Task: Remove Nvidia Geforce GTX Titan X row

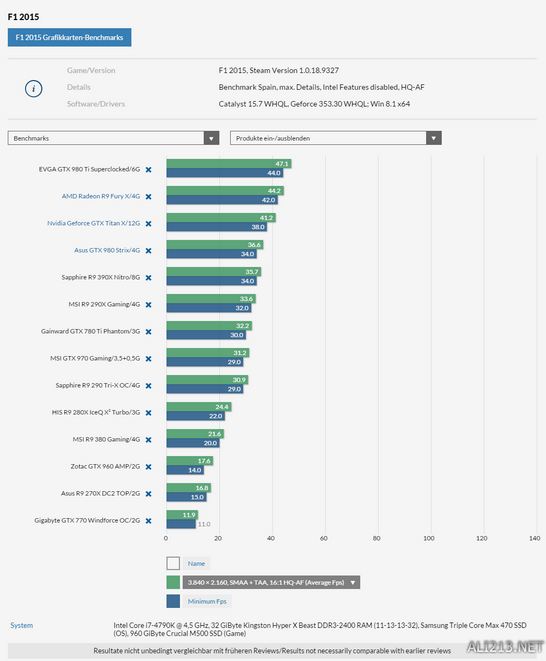Action: point(148,223)
